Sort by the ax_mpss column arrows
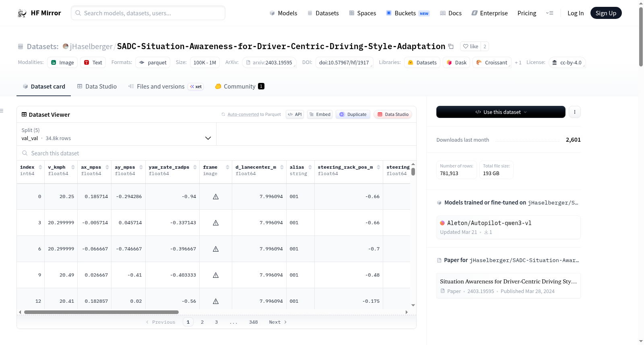The height and width of the screenshot is (345, 644). (x=107, y=167)
